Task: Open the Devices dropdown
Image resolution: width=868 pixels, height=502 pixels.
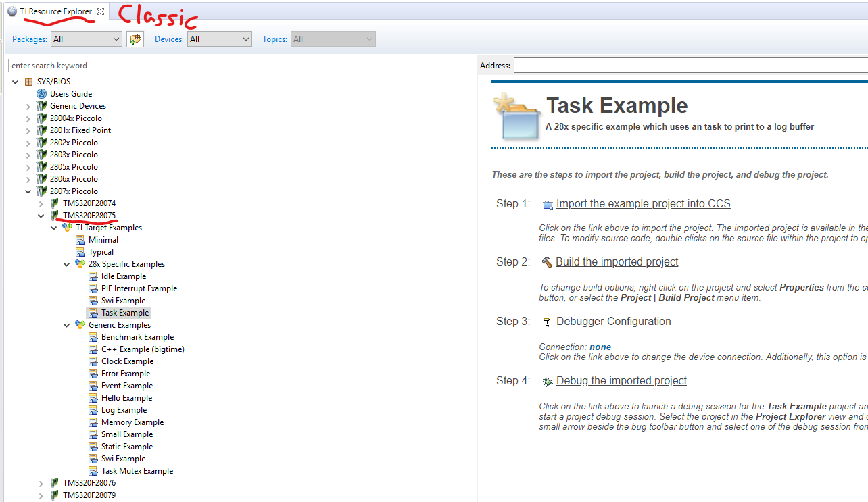Action: click(x=220, y=39)
